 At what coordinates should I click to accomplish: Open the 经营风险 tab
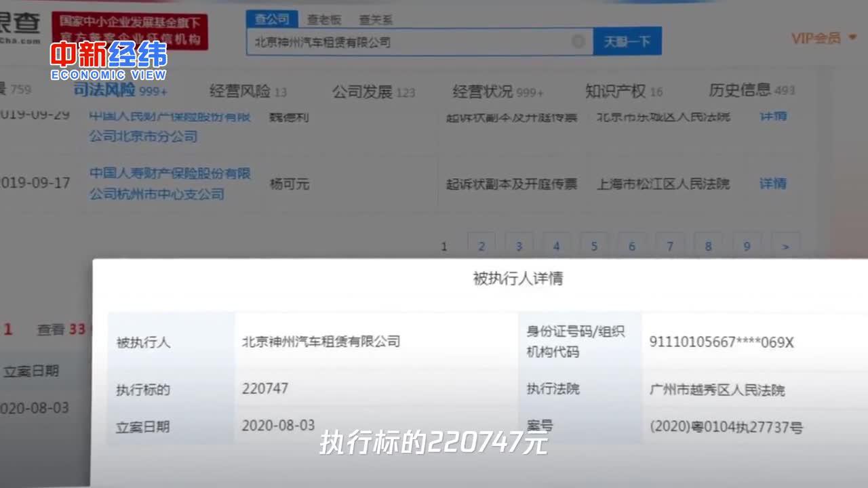248,91
